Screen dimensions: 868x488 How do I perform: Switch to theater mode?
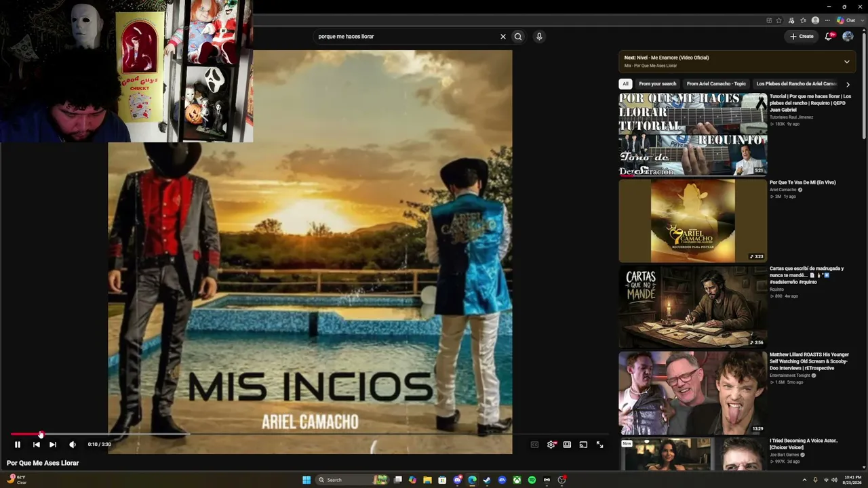(x=567, y=445)
